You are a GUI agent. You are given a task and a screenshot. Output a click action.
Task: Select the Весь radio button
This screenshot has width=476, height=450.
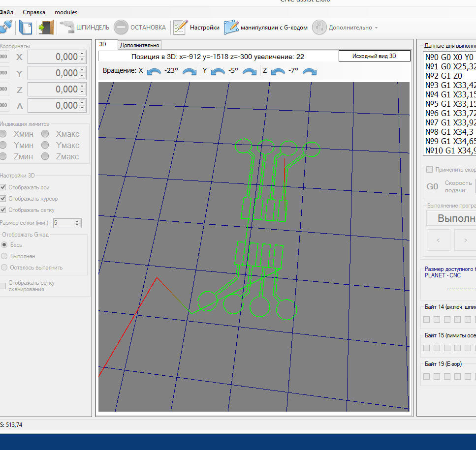click(4, 245)
